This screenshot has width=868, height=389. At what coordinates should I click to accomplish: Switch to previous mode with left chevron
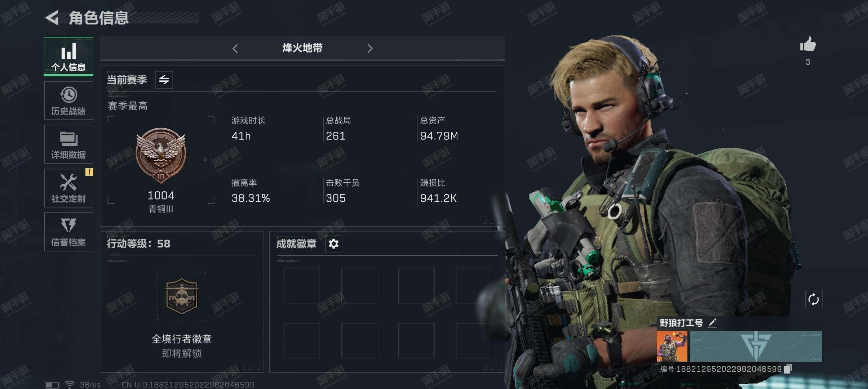235,48
